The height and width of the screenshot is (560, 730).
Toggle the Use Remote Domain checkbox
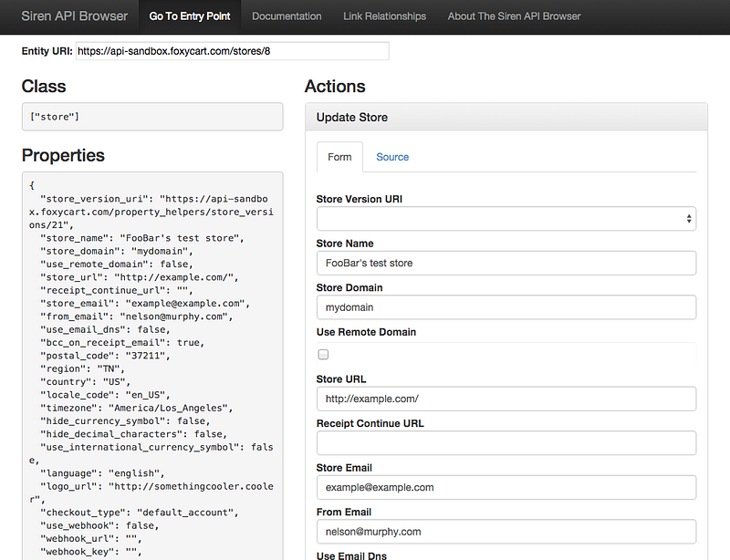323,355
